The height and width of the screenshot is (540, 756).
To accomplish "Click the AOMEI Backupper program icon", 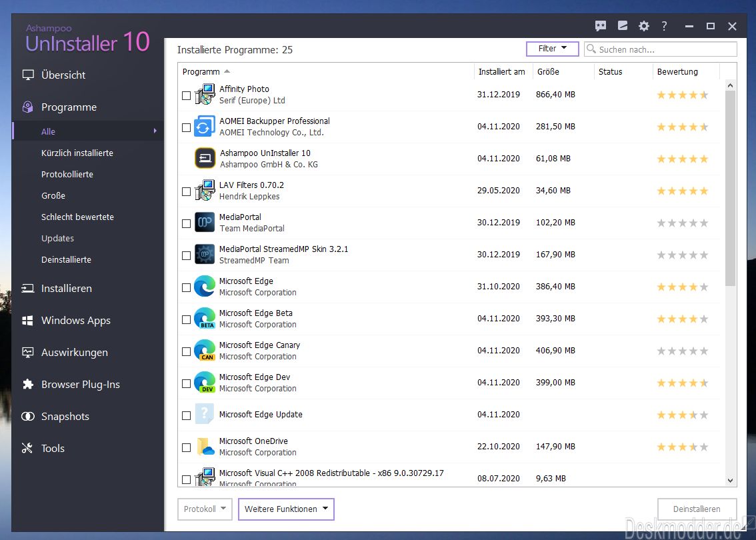I will point(205,126).
